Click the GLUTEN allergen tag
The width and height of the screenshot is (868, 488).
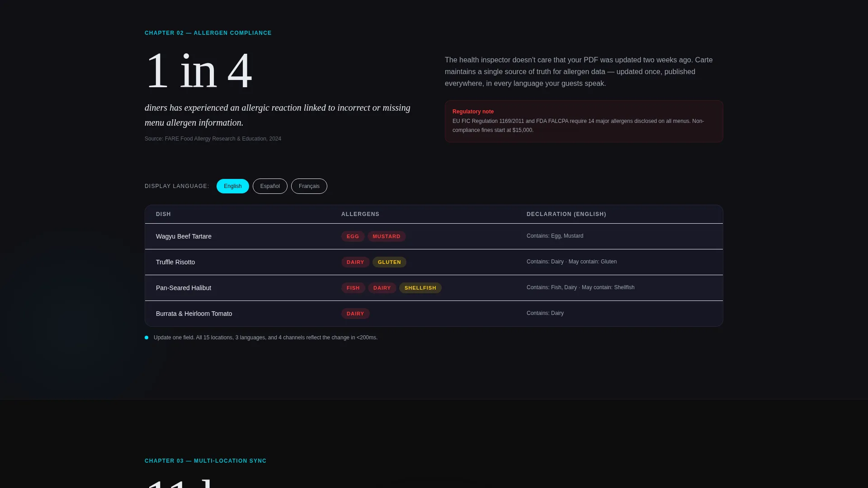point(389,262)
